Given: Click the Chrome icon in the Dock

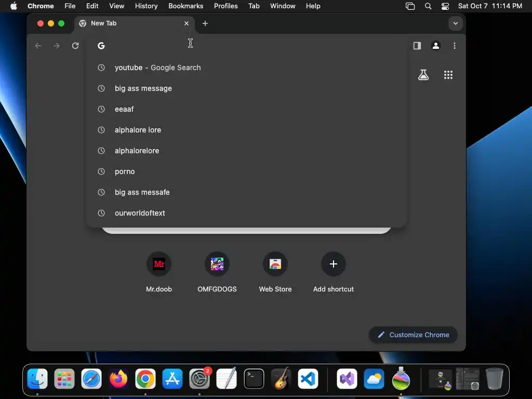Looking at the screenshot, I should [x=145, y=379].
